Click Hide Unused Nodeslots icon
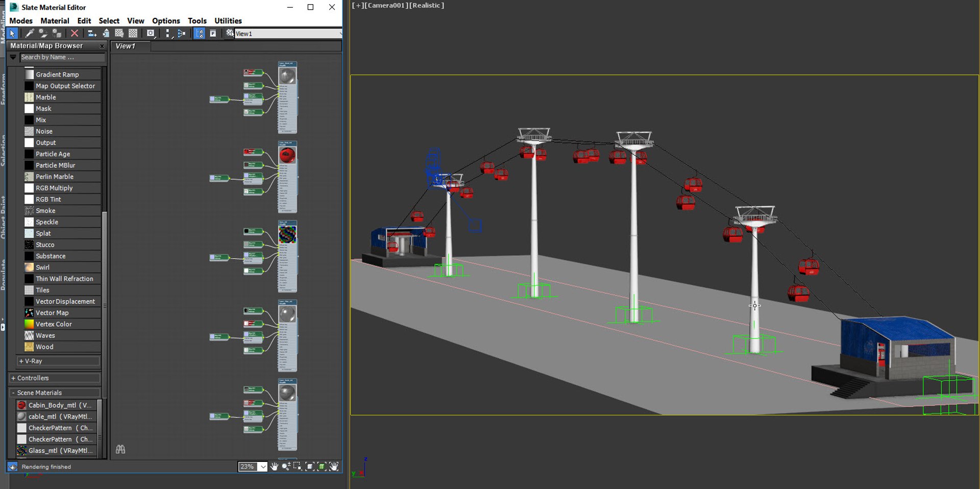This screenshot has width=980, height=489. point(106,33)
